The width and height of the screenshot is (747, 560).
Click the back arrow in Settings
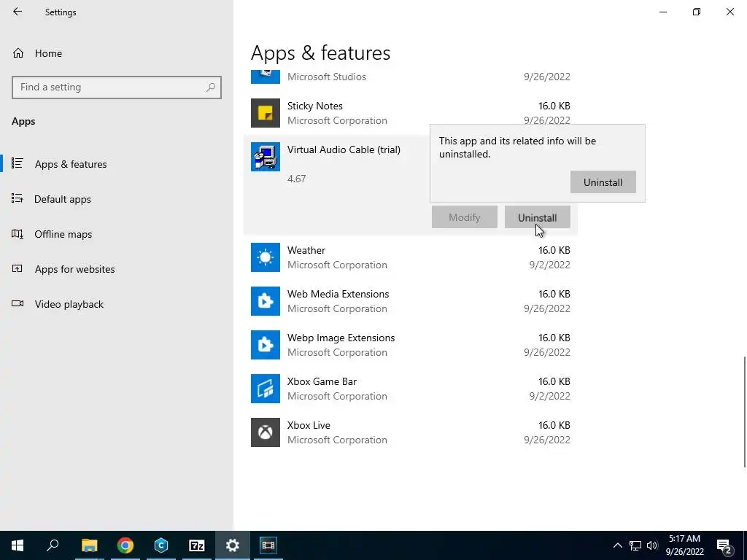(18, 12)
